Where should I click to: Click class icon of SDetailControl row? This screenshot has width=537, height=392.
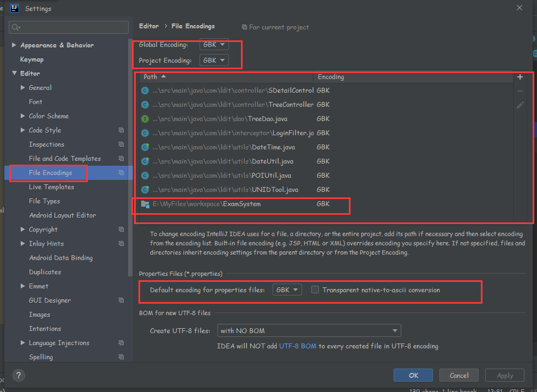(145, 91)
